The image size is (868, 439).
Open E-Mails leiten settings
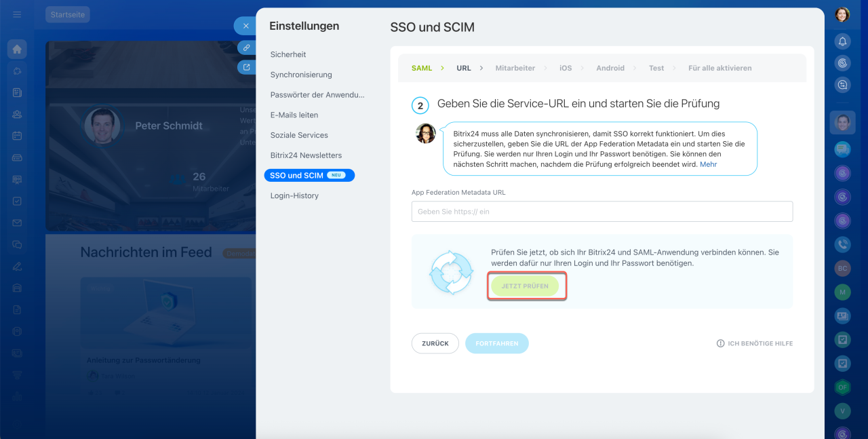click(294, 115)
